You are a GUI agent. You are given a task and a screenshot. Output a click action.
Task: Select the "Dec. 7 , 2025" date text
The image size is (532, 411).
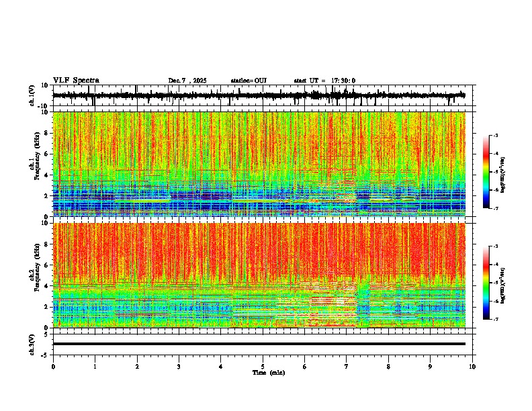click(x=187, y=81)
